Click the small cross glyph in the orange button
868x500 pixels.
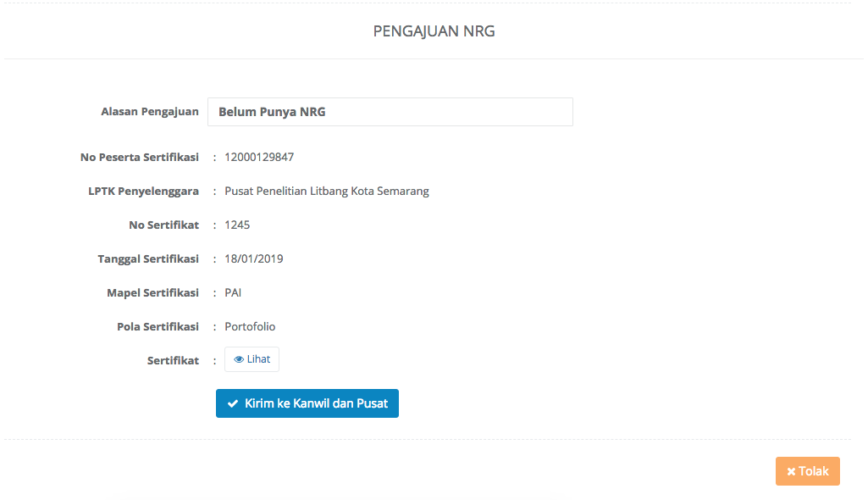(793, 471)
